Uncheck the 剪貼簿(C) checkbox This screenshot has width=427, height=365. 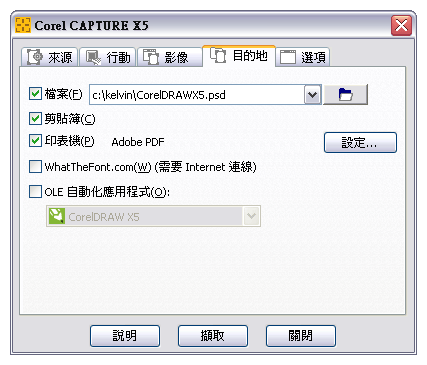[35, 118]
